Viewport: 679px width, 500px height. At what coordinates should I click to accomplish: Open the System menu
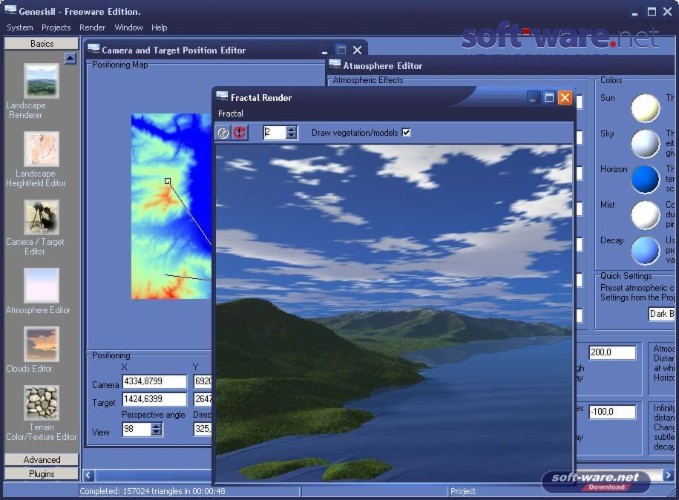19,28
